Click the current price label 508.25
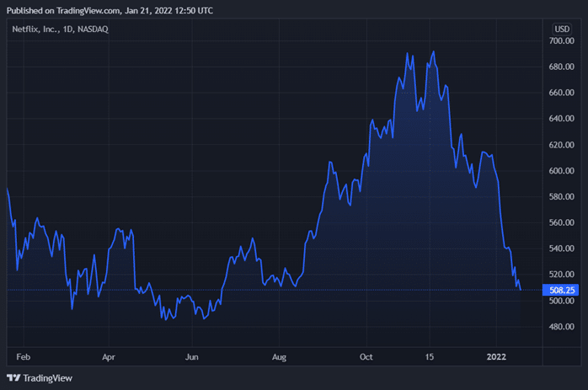 (561, 290)
